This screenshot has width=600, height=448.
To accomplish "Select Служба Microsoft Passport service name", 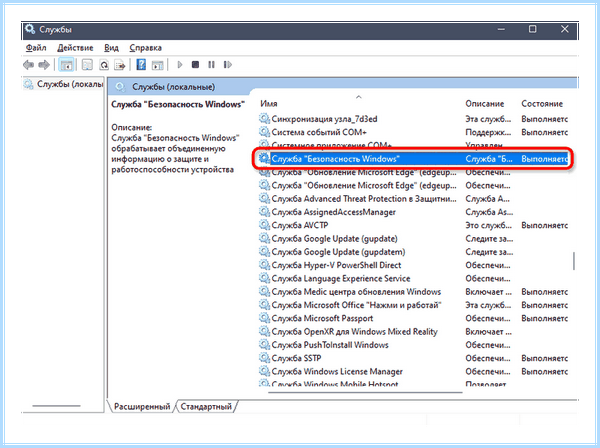I will pyautogui.click(x=322, y=318).
